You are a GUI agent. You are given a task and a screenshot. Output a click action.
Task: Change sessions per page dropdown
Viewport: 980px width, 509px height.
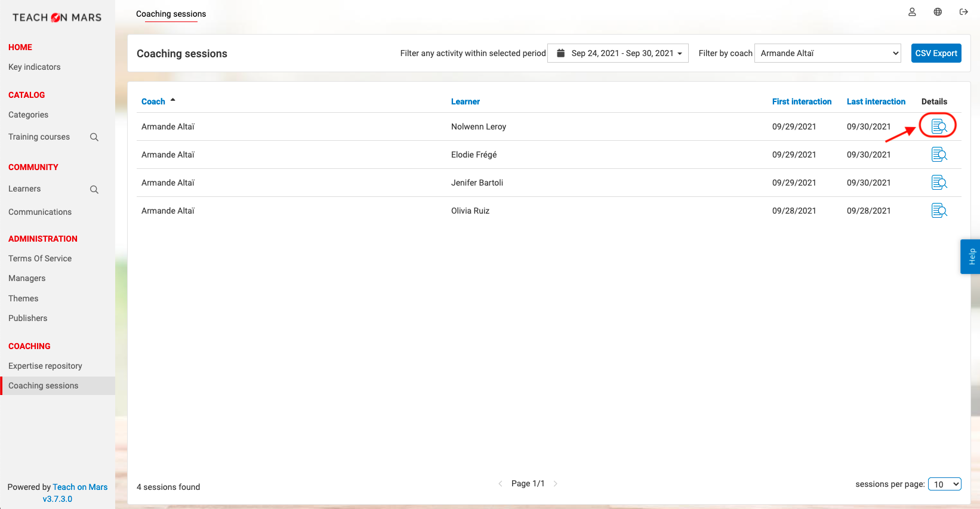pos(945,484)
